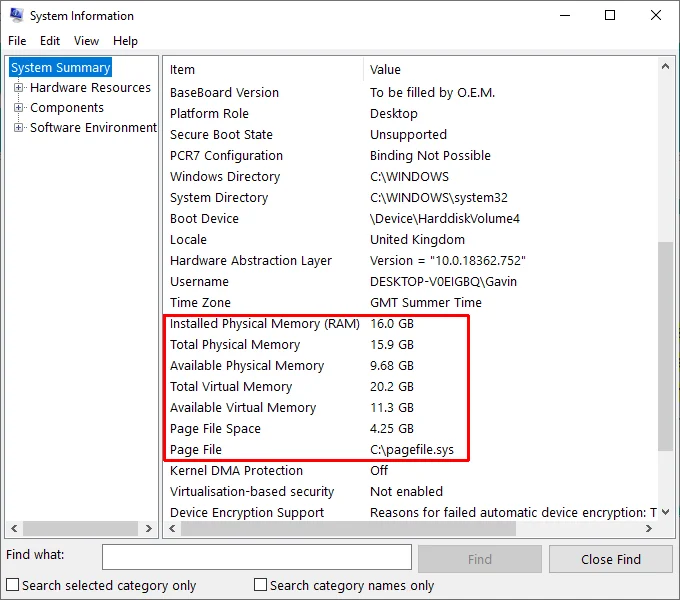680x600 pixels.
Task: Select the PCR7 Configuration row
Action: pos(410,156)
